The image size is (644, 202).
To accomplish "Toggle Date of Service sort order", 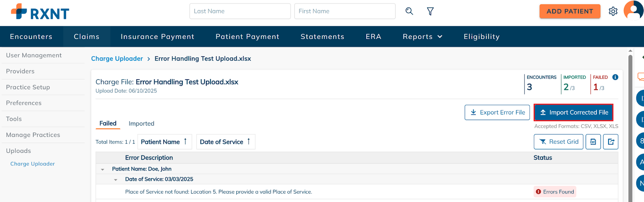I will [249, 141].
